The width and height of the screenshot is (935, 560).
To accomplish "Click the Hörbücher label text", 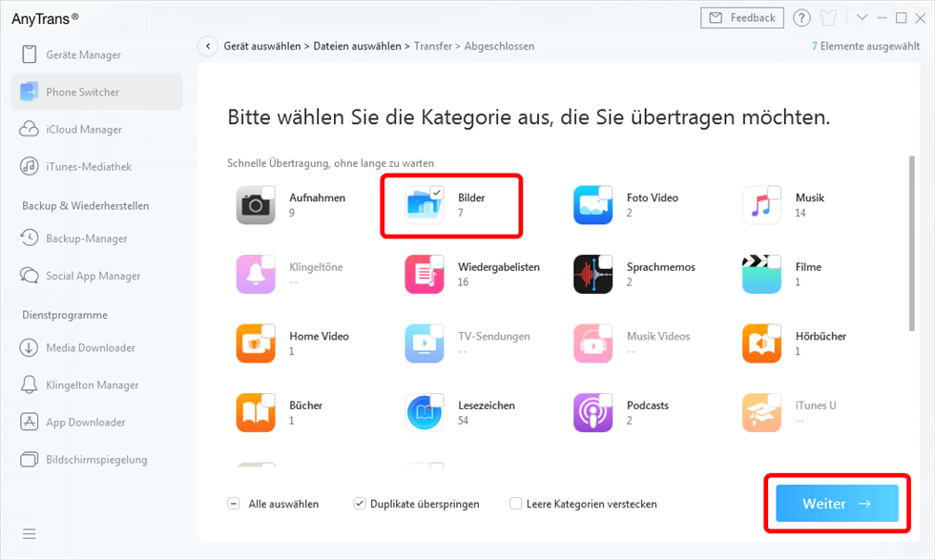I will point(821,337).
